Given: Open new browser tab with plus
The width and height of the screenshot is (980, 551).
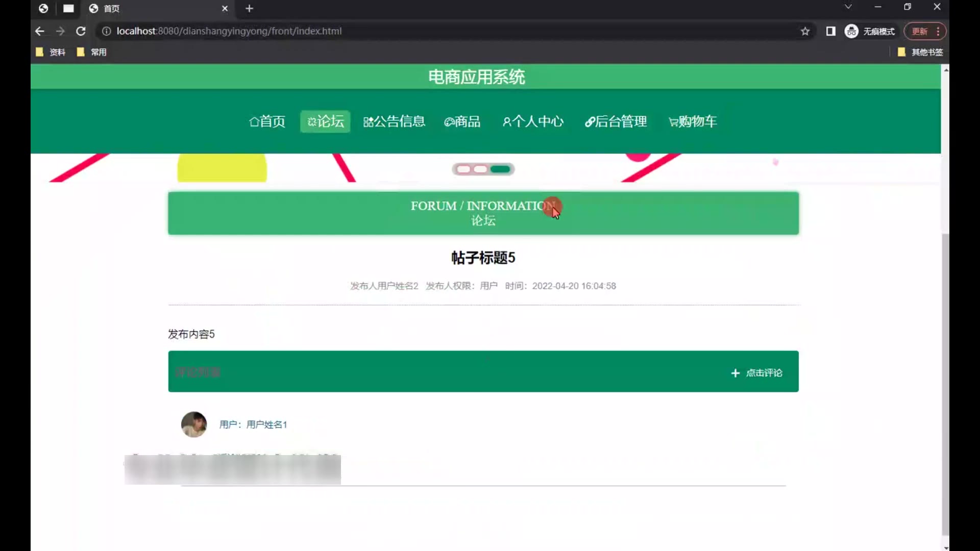Looking at the screenshot, I should tap(249, 8).
